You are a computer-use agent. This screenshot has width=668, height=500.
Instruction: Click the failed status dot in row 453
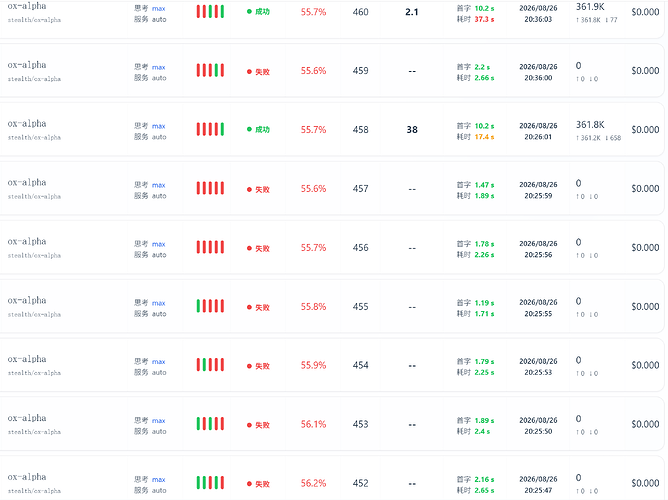coord(249,425)
